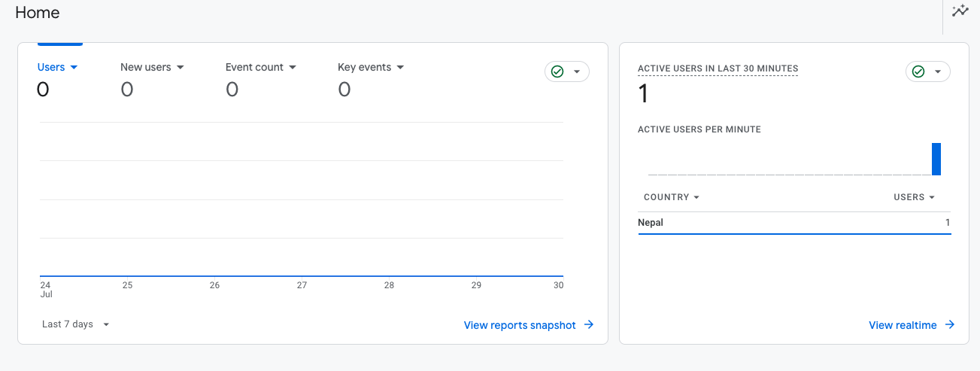Viewport: 980px width, 371px height.
Task: Click the green checkmark icon in Users card
Action: pos(557,71)
